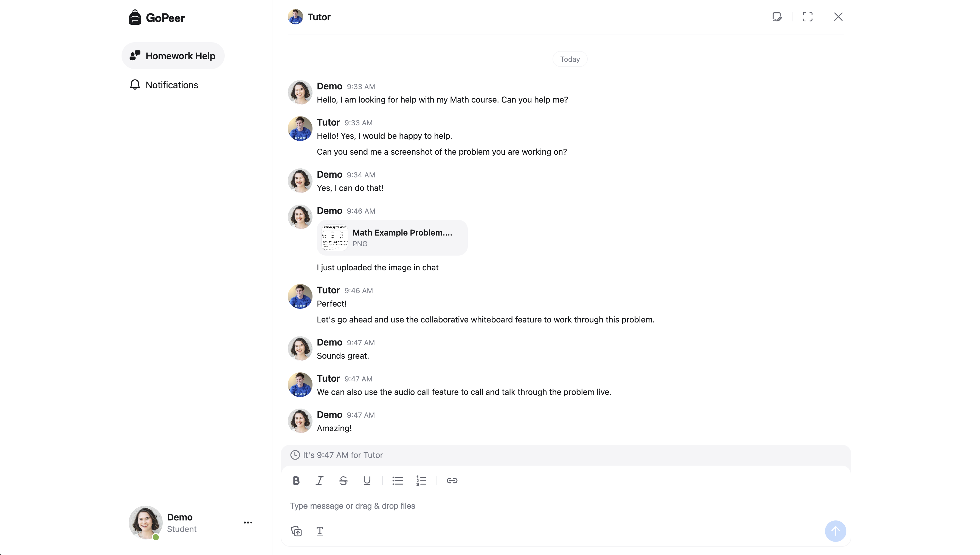Click the clock icon next to Tutor's local time

(x=295, y=455)
